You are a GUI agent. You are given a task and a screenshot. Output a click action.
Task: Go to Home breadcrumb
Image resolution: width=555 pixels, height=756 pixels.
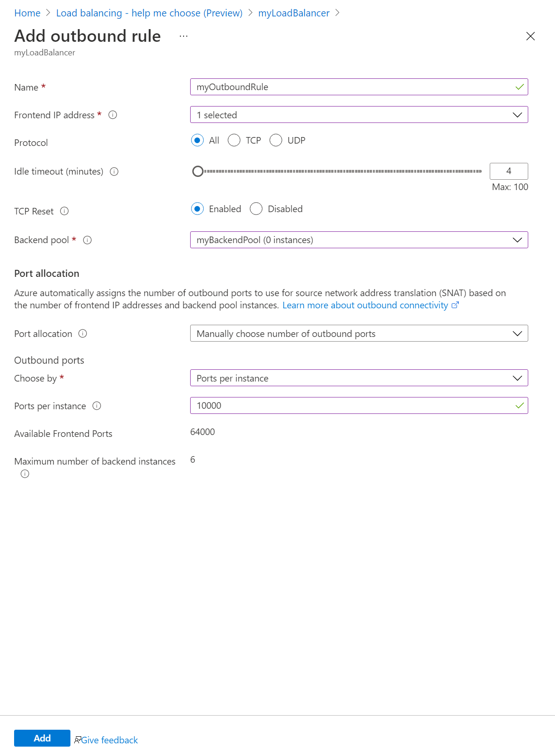(27, 13)
